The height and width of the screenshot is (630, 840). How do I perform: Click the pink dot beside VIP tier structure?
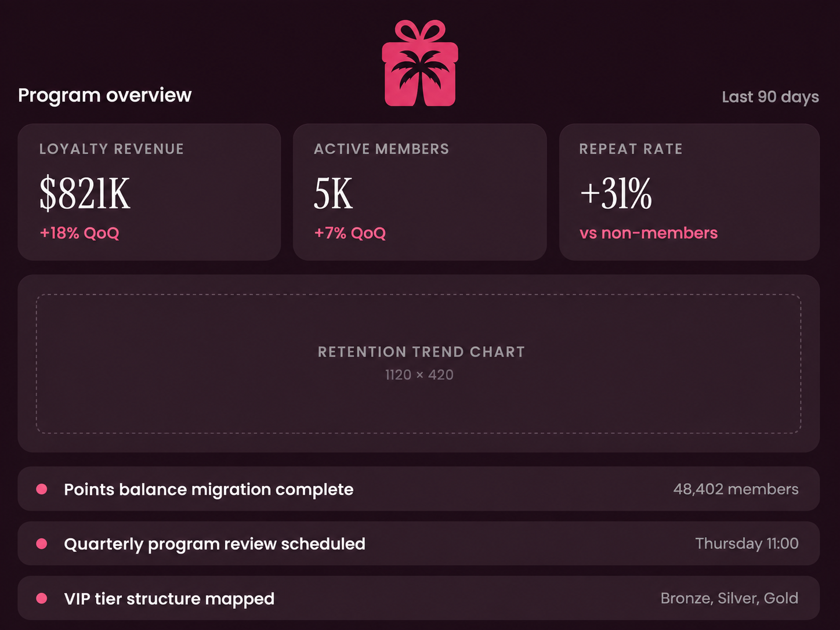[x=42, y=598]
